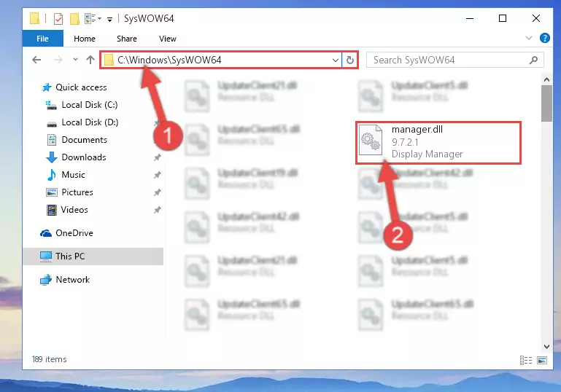This screenshot has height=392, width=561.
Task: Click the folder icon in title bar
Action: tap(35, 18)
